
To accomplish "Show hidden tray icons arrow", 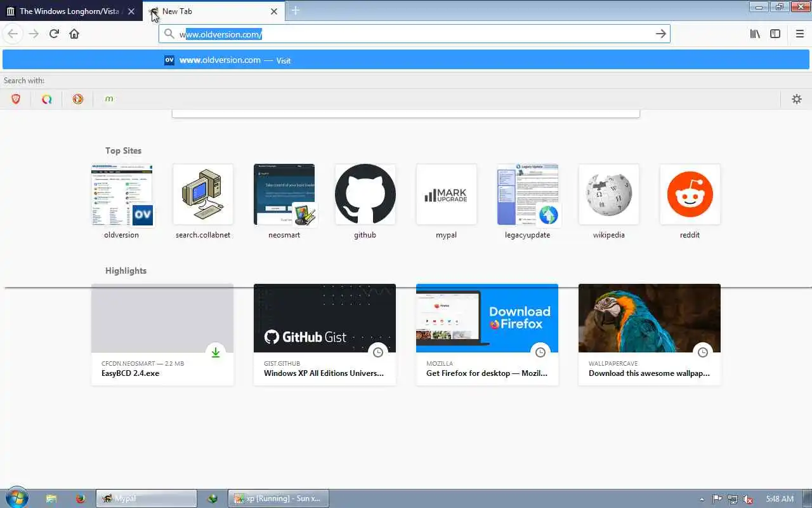I will (702, 499).
